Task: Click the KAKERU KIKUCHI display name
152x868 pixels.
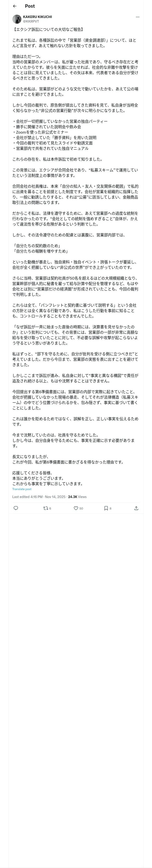Action: coord(37,17)
